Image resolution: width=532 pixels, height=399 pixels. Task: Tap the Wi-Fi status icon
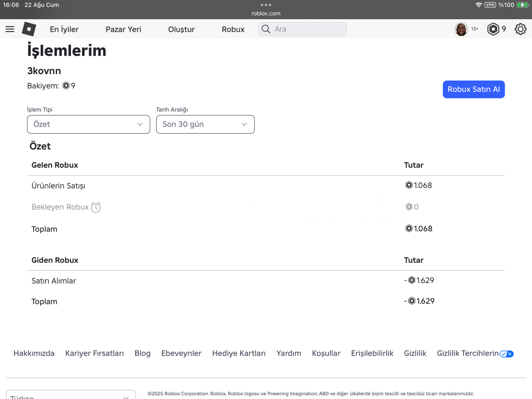pos(478,5)
